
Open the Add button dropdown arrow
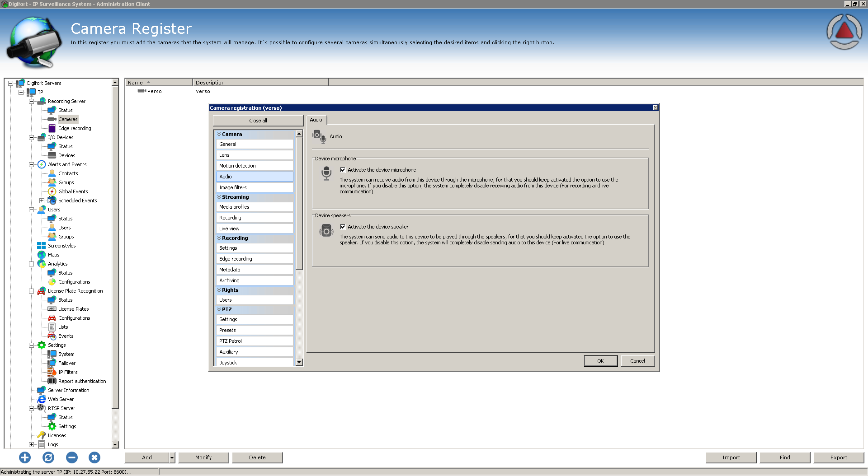click(172, 457)
